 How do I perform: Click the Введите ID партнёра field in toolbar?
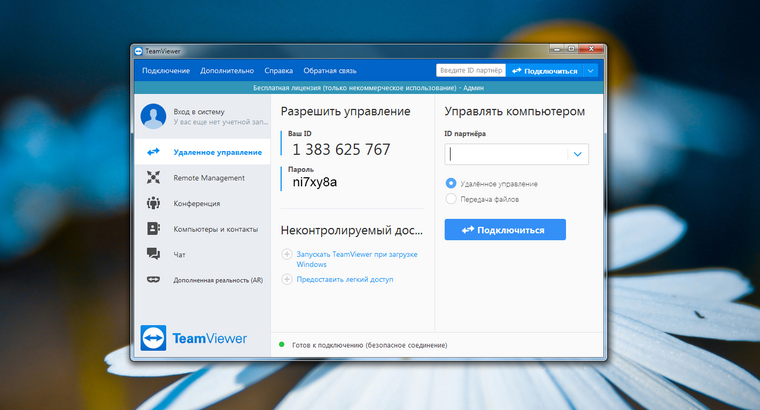(x=471, y=70)
